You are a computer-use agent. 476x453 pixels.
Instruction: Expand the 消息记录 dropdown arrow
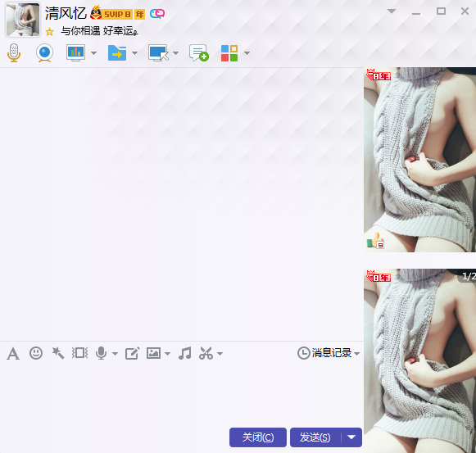pyautogui.click(x=357, y=354)
